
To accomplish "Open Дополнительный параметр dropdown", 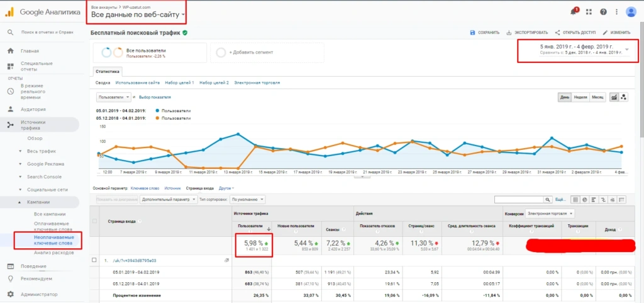I will (169, 200).
